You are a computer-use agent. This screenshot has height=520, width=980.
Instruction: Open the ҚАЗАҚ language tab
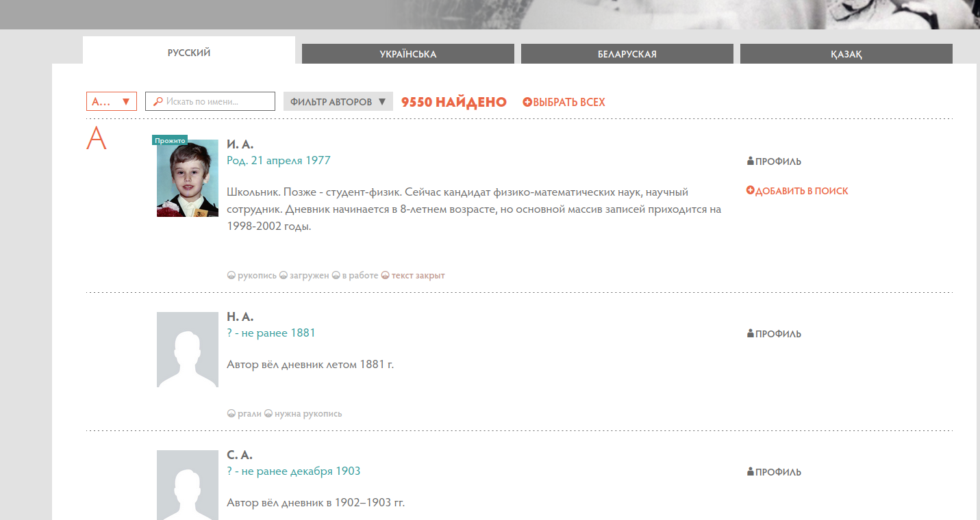(846, 54)
